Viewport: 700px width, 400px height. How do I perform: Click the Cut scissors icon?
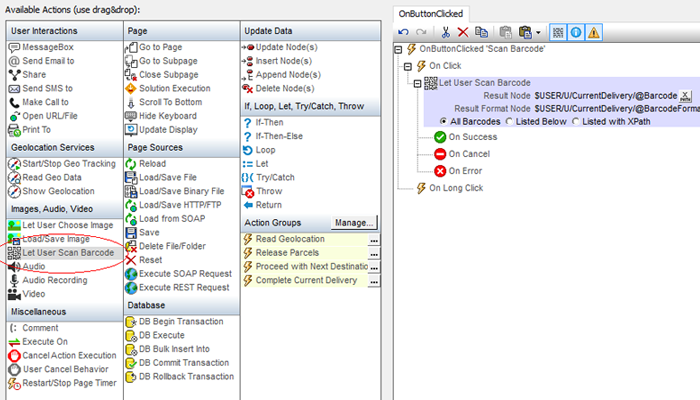point(445,32)
